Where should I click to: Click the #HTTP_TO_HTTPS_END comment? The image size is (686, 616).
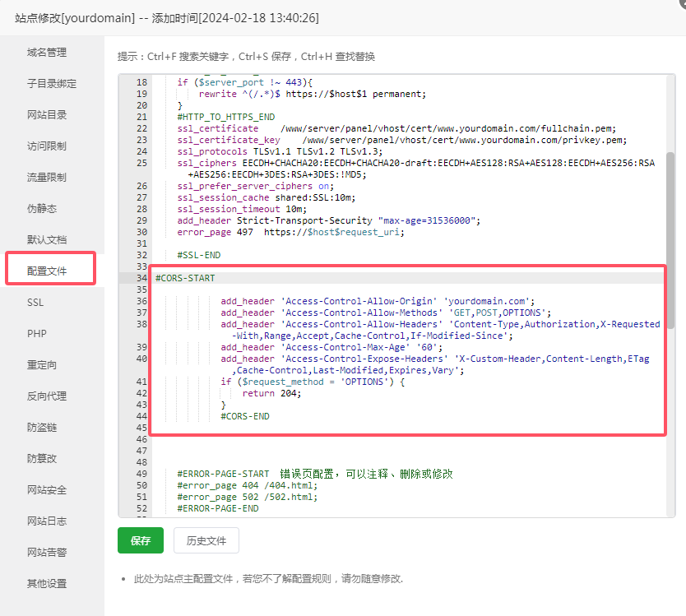(x=226, y=117)
